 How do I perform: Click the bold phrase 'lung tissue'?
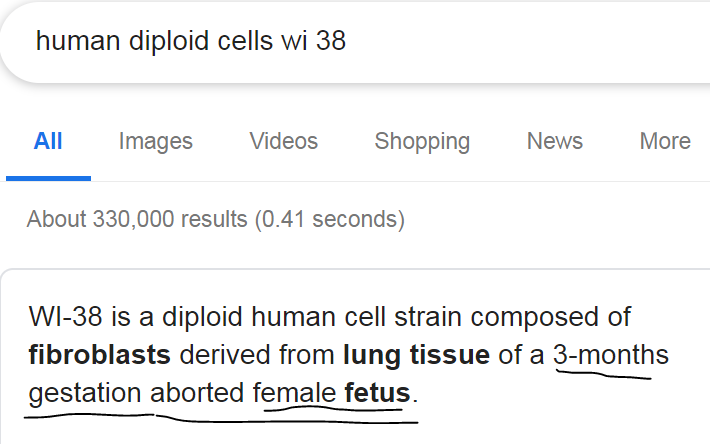417,355
